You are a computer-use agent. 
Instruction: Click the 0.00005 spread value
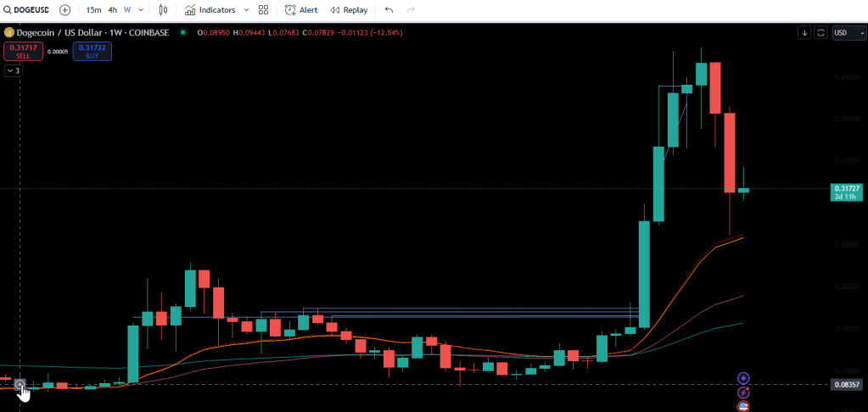(58, 52)
